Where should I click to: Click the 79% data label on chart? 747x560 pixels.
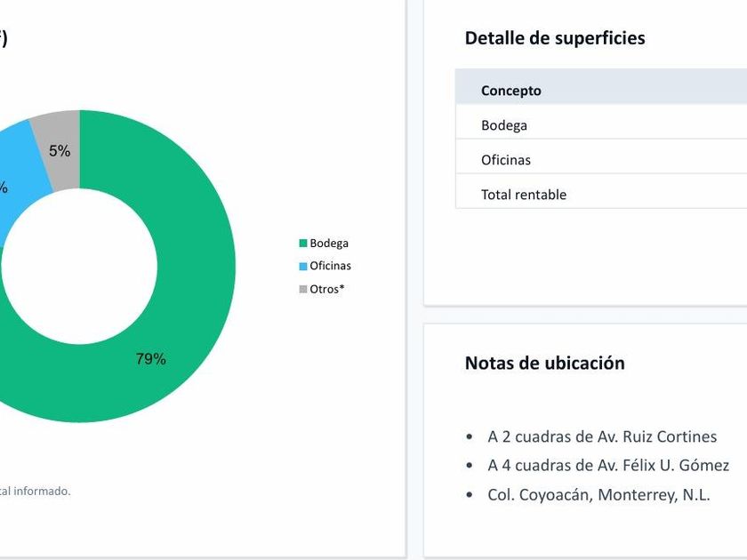pyautogui.click(x=150, y=359)
